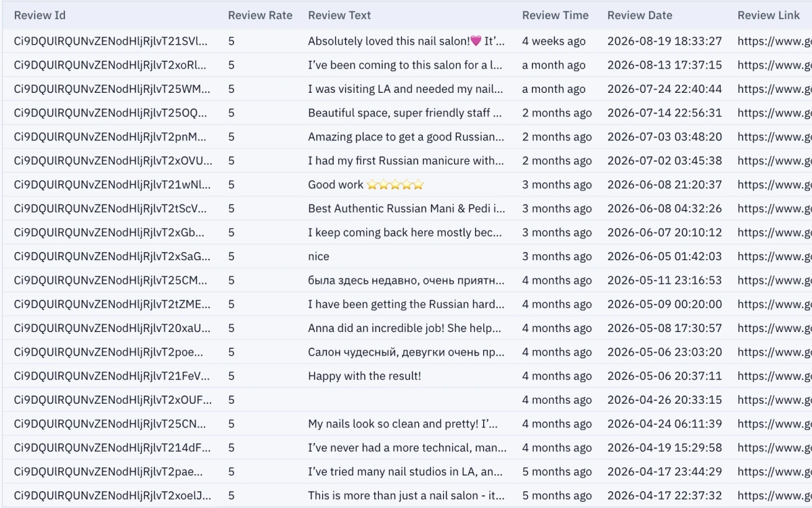
Task: Click review 'была здесь недавно, очень приятн...'
Action: (406, 280)
